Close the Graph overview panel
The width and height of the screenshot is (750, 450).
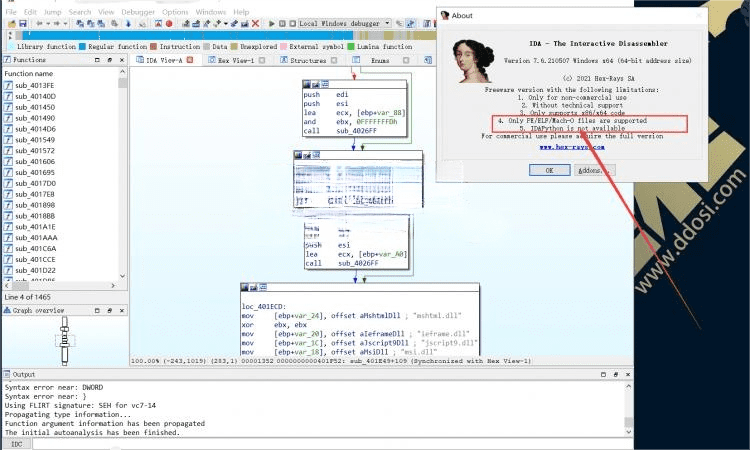point(122,310)
